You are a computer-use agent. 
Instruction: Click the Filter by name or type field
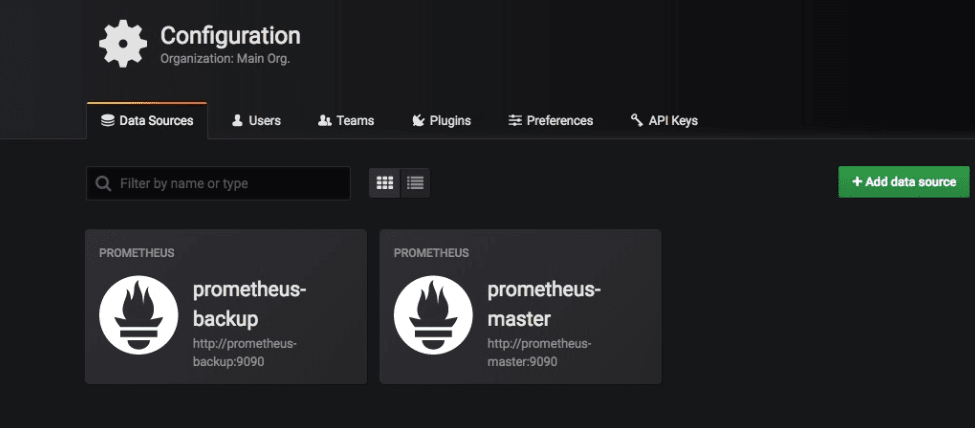click(218, 184)
